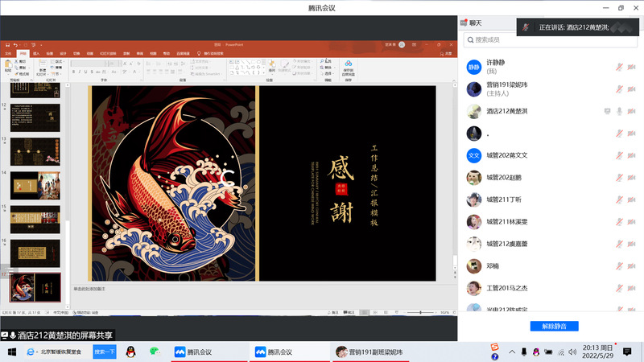Click the Sogou input method tray icon
Screen dimensions: 644x362
click(495, 348)
